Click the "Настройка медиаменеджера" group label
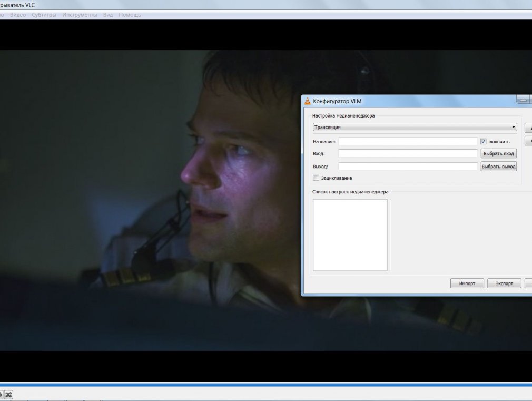Image resolution: width=532 pixels, height=401 pixels. coord(343,116)
